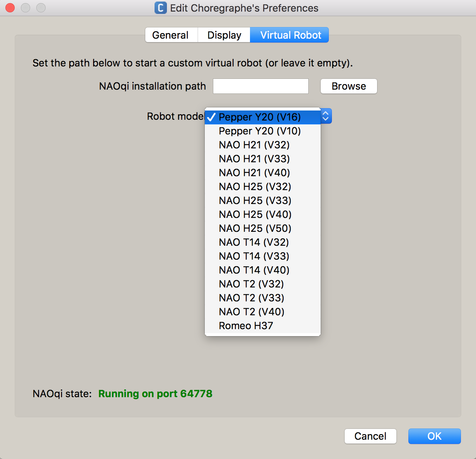Select Pepper Y20 (V10) from the list
The width and height of the screenshot is (476, 459).
coord(260,131)
